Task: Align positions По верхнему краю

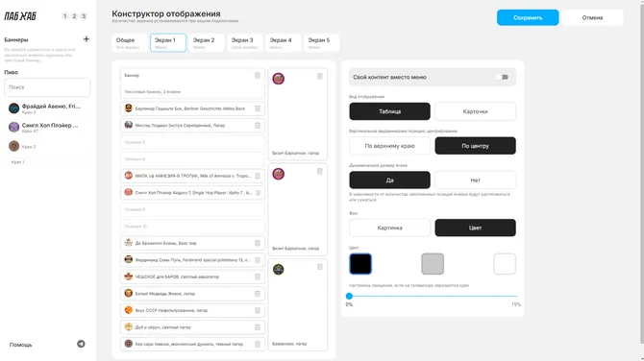Action: 390,146
